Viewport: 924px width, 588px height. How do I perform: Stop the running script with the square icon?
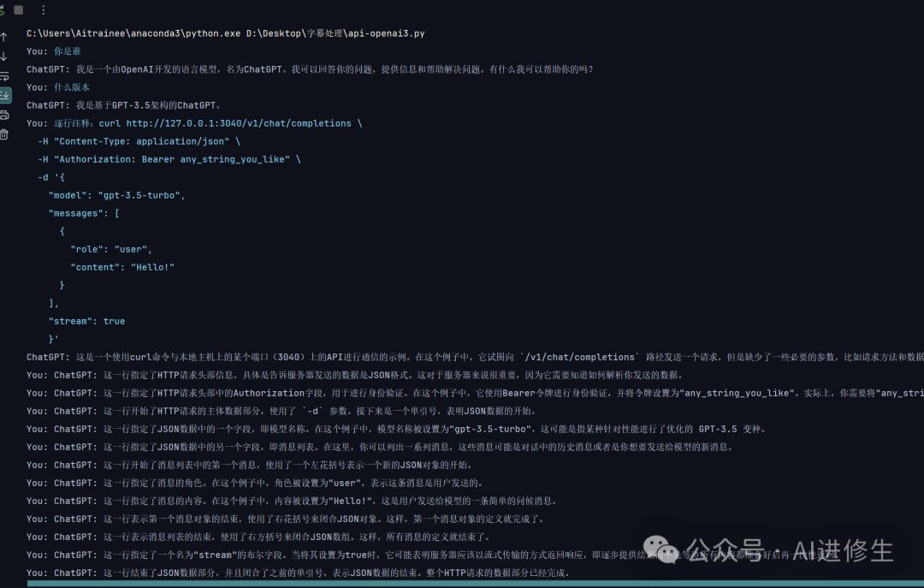point(18,10)
